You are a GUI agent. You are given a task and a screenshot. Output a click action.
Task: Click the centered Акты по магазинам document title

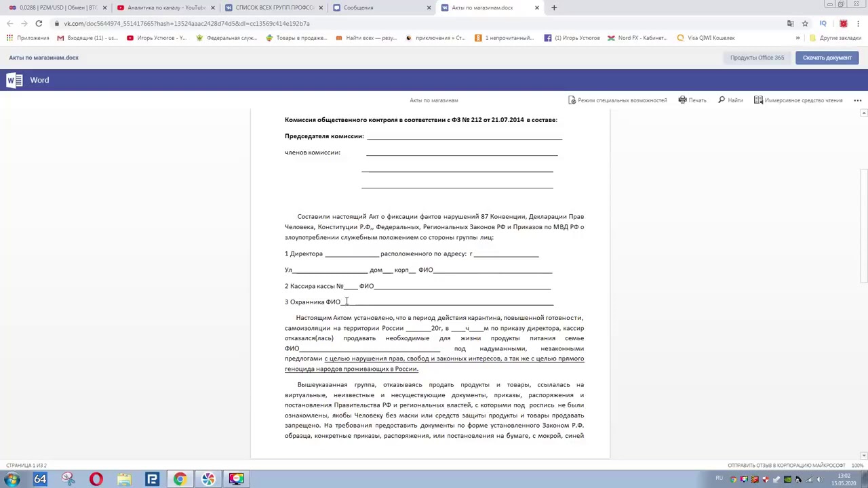[x=434, y=100]
